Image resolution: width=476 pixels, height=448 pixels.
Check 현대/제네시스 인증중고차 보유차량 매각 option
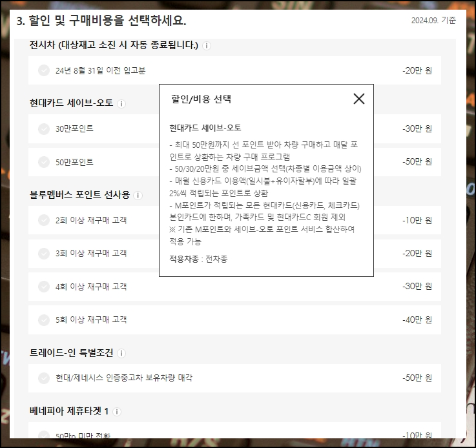(x=44, y=378)
